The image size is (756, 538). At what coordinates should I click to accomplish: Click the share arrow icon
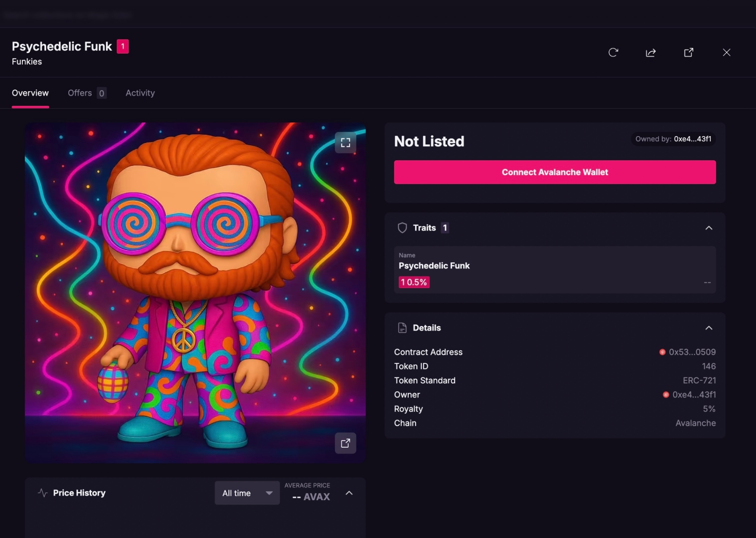pyautogui.click(x=651, y=53)
